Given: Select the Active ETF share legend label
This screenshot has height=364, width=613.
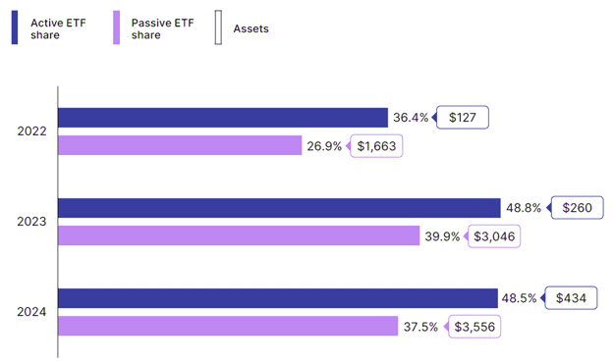Looking at the screenshot, I should pos(58,28).
